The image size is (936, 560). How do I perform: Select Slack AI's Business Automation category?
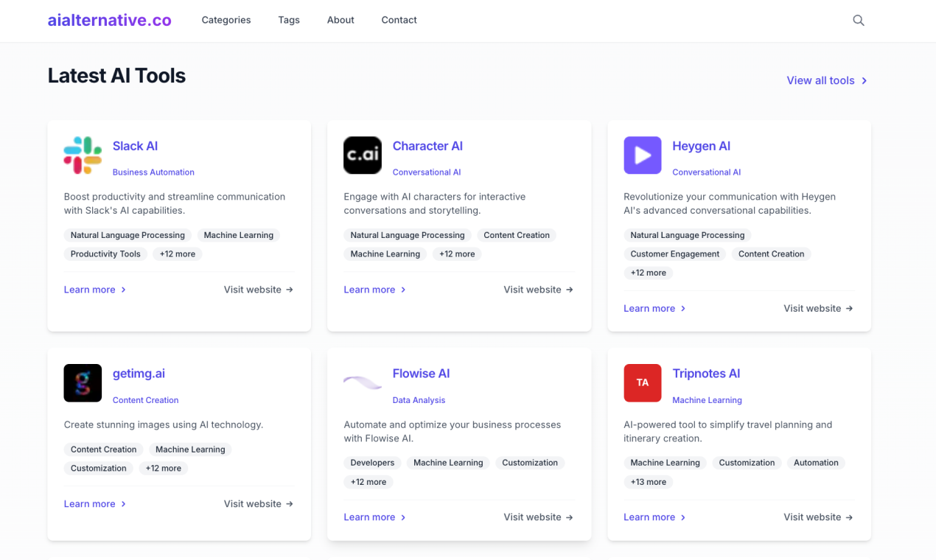[153, 172]
